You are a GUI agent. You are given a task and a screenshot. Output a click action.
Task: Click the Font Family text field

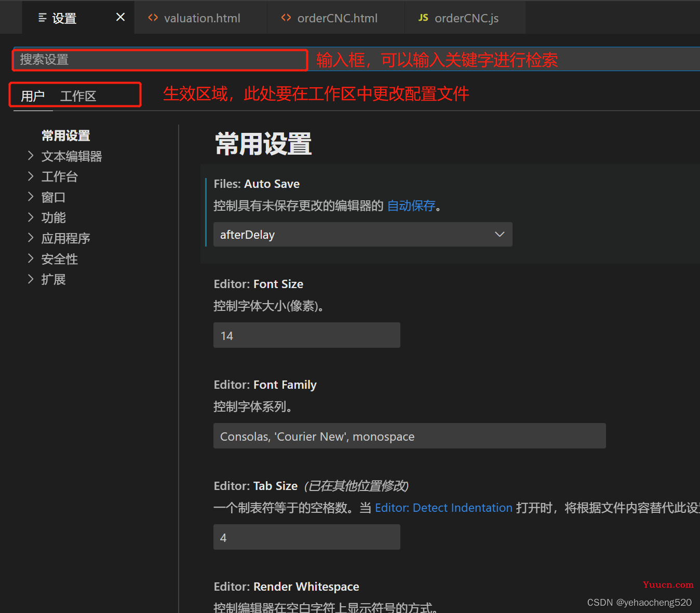410,436
